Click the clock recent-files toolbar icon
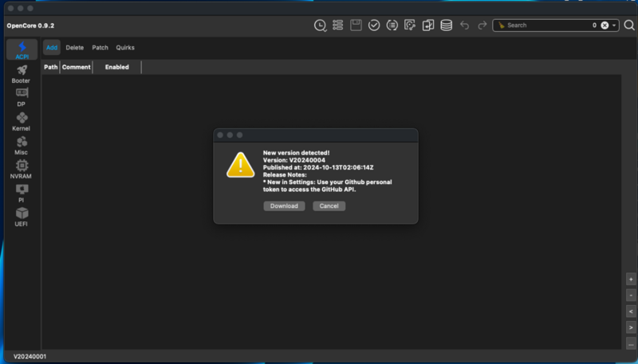This screenshot has height=364, width=638. (321, 25)
